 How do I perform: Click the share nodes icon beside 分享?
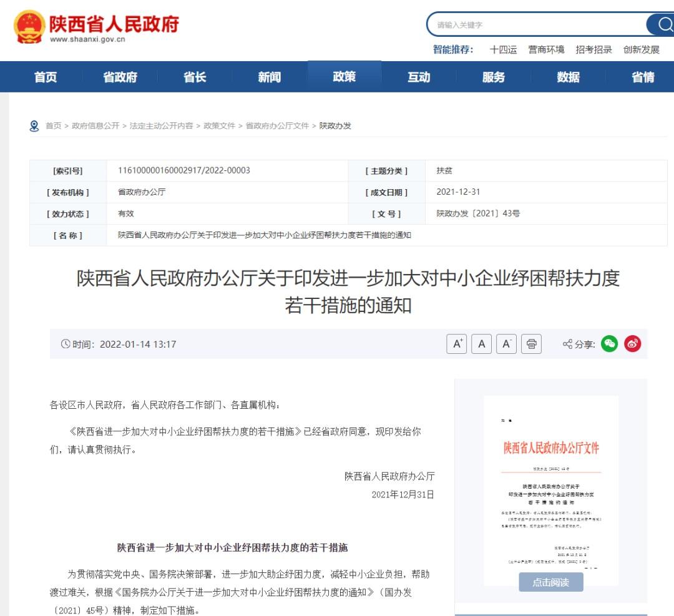[567, 344]
